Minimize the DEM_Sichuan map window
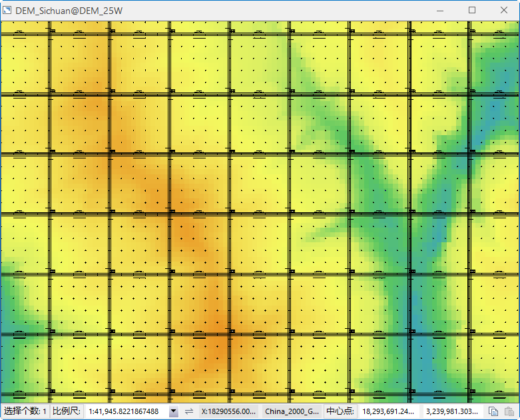The image size is (520, 420). click(x=441, y=11)
